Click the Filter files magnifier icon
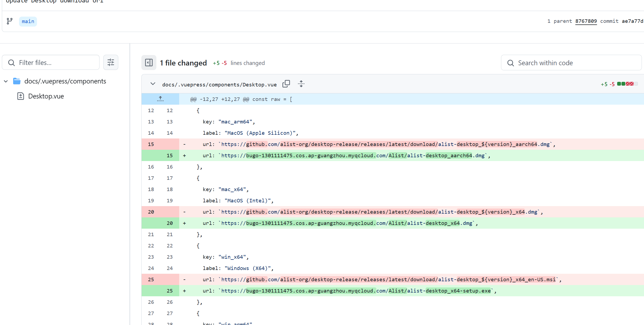The height and width of the screenshot is (325, 644). (12, 63)
